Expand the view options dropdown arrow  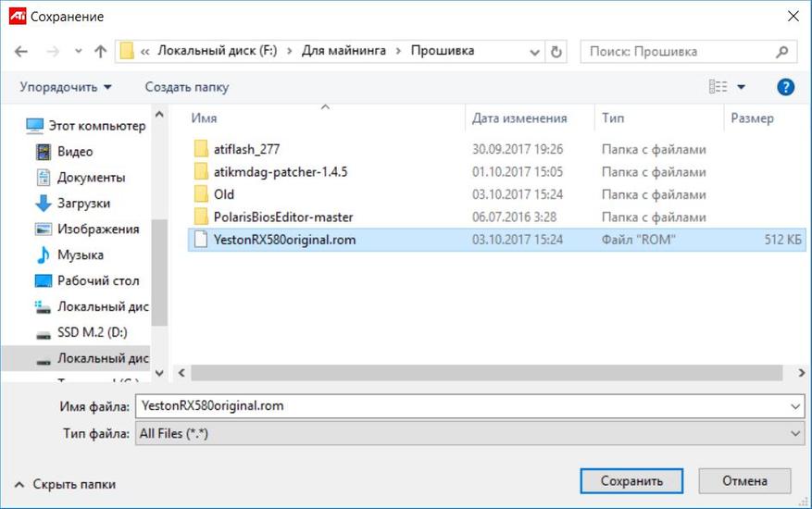pos(742,87)
